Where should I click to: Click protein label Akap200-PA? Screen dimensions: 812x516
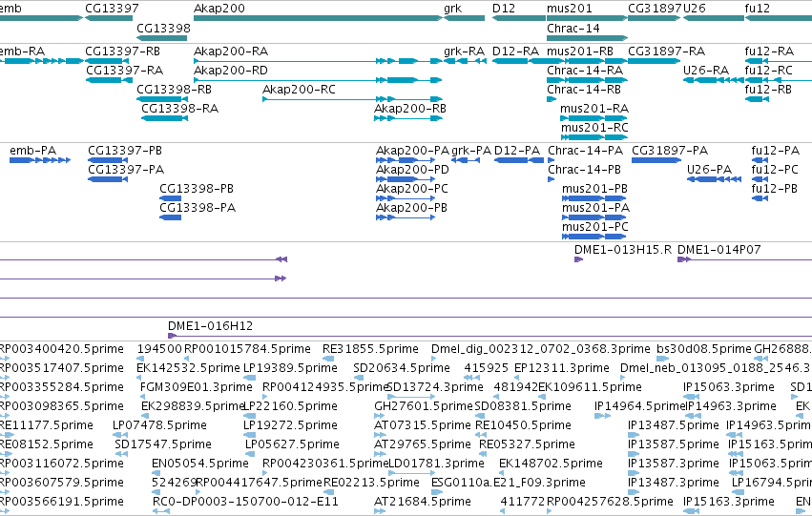pyautogui.click(x=413, y=151)
